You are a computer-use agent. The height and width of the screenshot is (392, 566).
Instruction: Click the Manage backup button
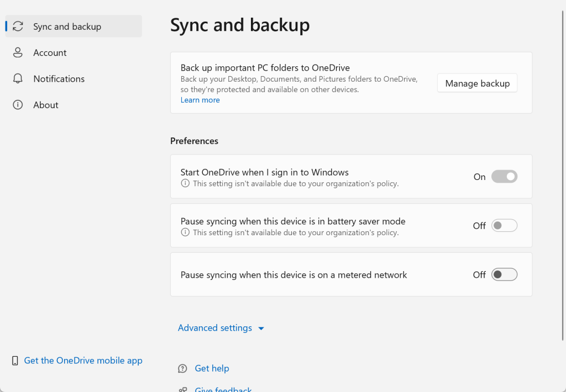[476, 83]
